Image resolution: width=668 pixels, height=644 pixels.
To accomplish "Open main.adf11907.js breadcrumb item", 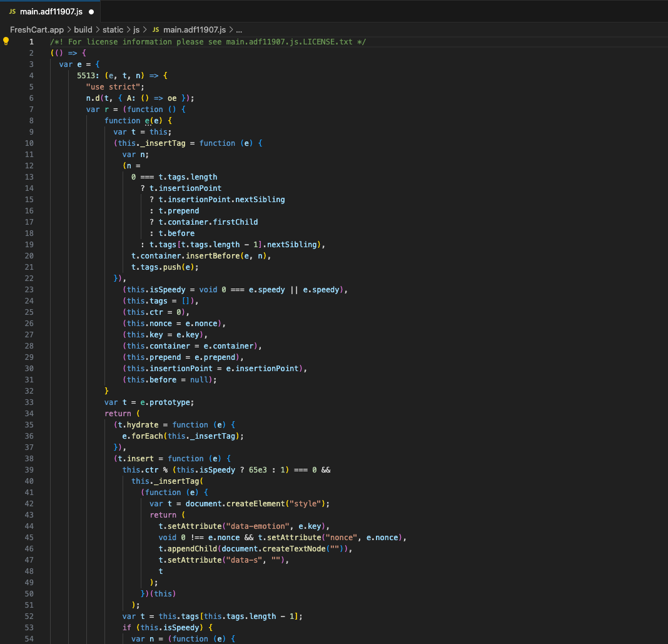I will [x=195, y=30].
